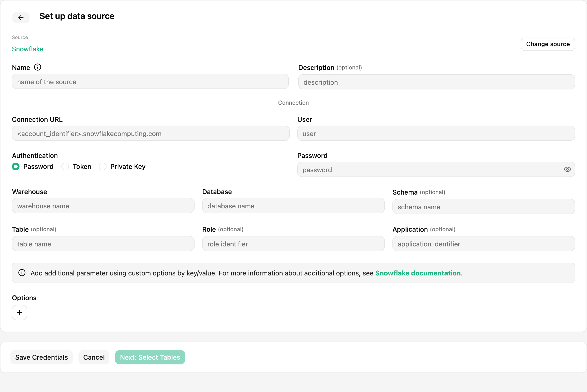Add a custom option with plus icon
Image resolution: width=587 pixels, height=392 pixels.
pos(20,313)
